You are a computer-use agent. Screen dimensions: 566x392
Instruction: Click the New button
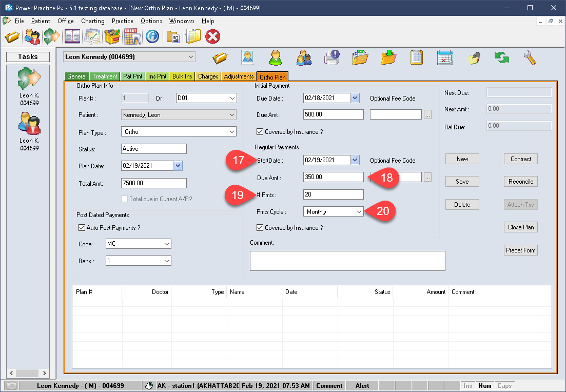pyautogui.click(x=462, y=159)
